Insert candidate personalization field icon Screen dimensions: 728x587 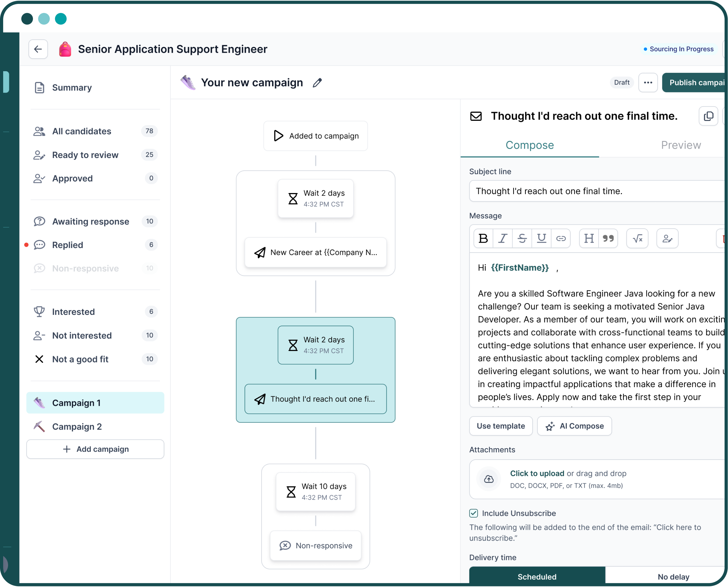667,238
